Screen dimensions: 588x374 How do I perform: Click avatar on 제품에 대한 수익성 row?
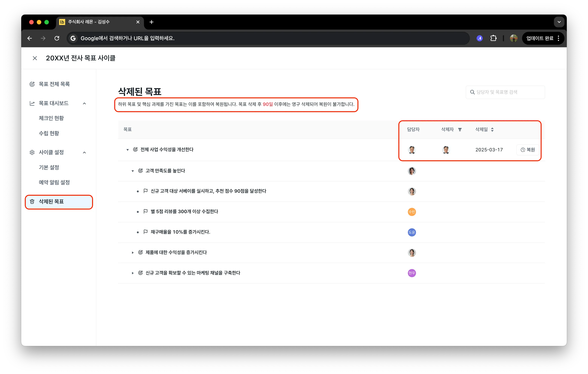(412, 253)
